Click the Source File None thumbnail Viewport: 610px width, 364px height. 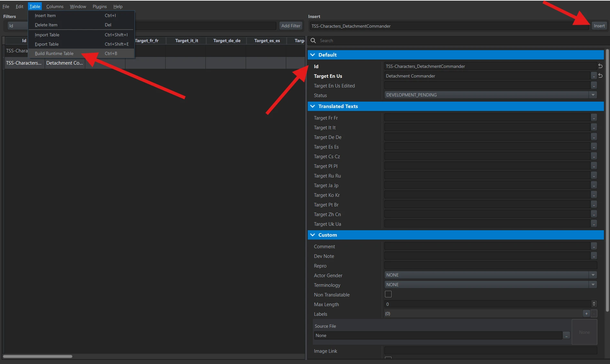tap(584, 332)
